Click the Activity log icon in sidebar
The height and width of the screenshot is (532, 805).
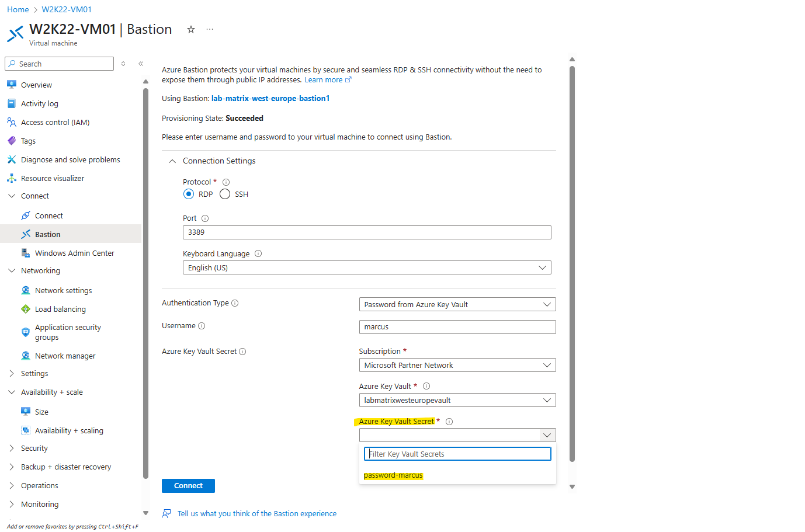pyautogui.click(x=12, y=103)
